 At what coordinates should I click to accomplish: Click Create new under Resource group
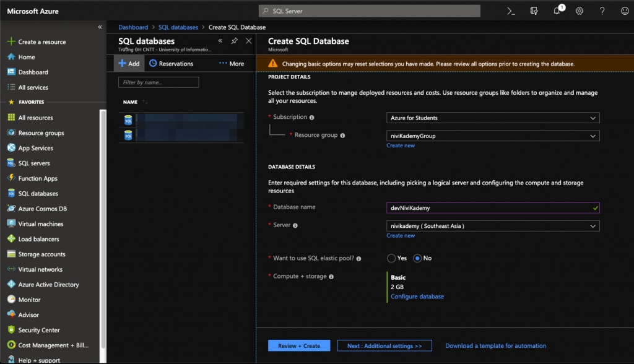[401, 145]
